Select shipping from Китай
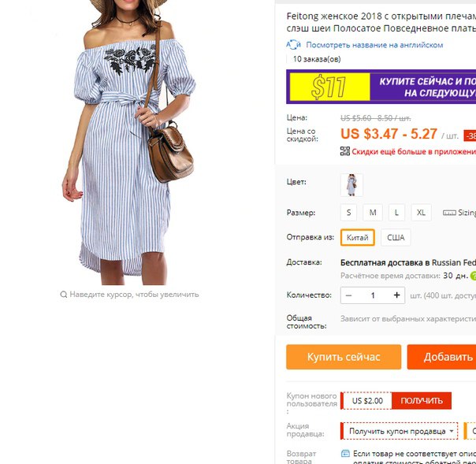The image size is (476, 464). (357, 237)
